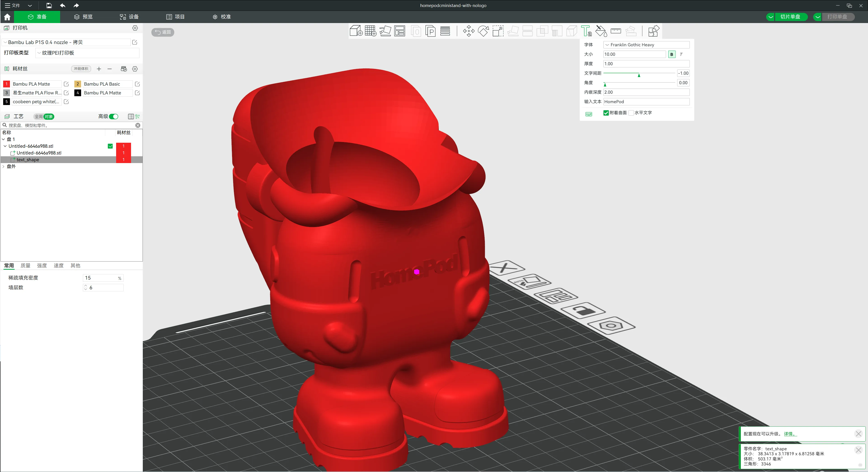Click the Save project floppy icon
Viewport: 868px width, 472px height.
pos(49,5)
